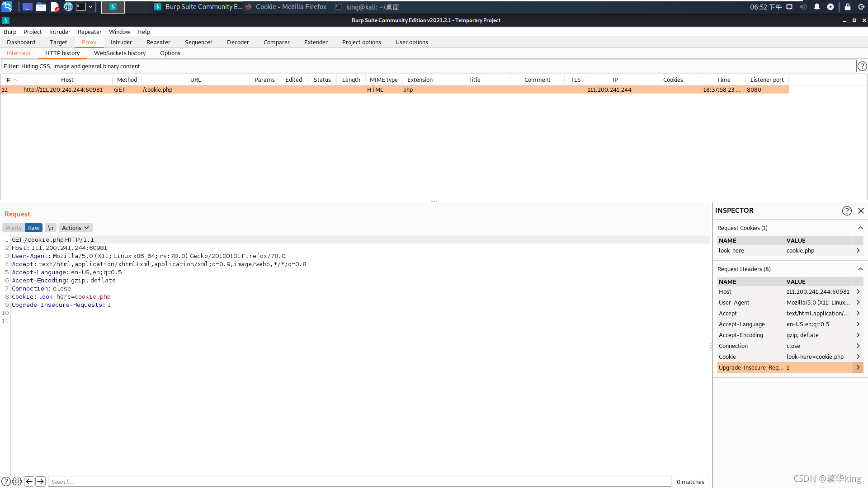Go to previous search match arrow
The height and width of the screenshot is (488, 868).
point(29,482)
